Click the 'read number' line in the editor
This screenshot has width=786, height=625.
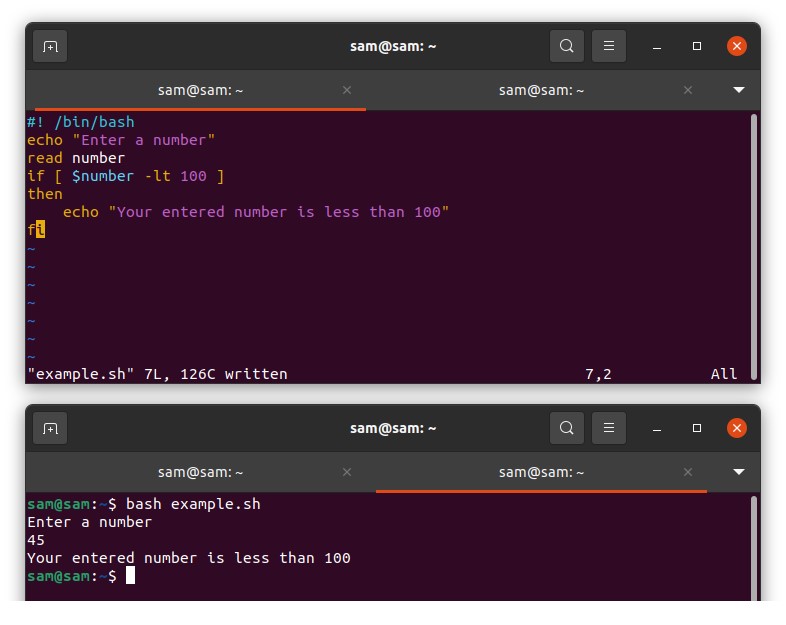click(x=76, y=158)
